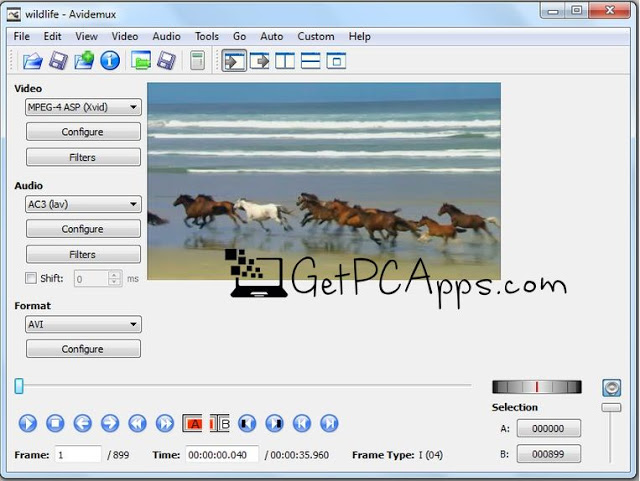Stop playback with the stop button
640x481 pixels.
point(55,423)
